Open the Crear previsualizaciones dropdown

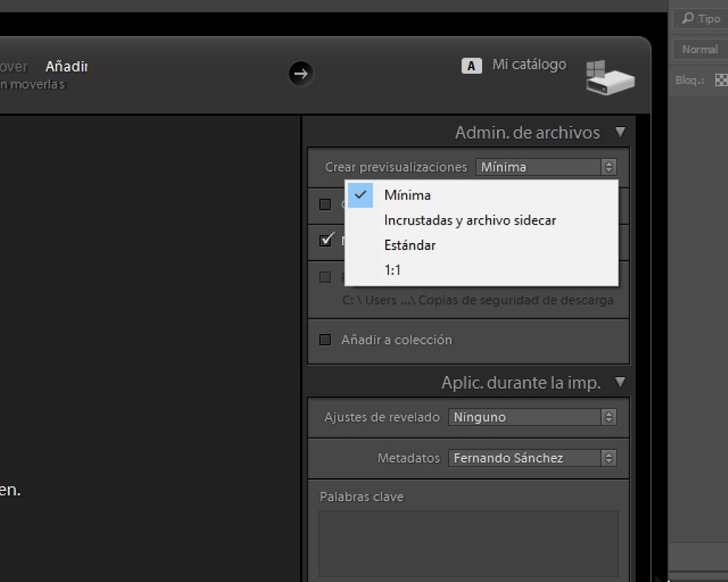pos(546,167)
